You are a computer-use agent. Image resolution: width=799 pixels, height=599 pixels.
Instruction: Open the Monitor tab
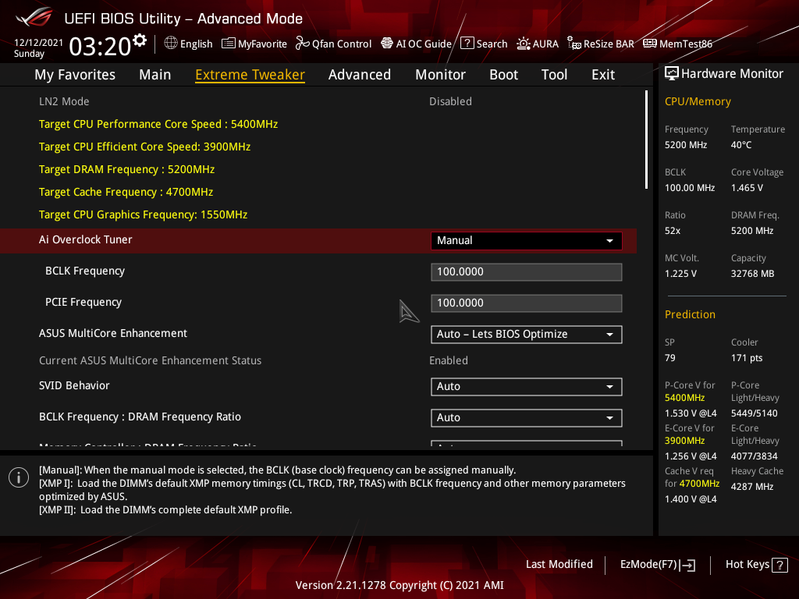click(440, 74)
